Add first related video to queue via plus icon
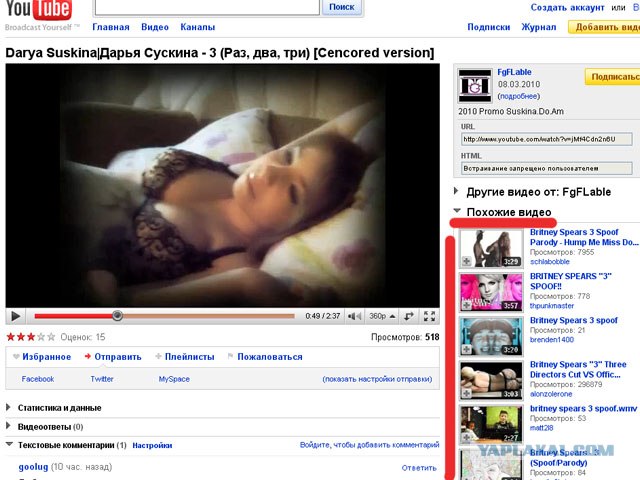The height and width of the screenshot is (480, 640). 467,261
